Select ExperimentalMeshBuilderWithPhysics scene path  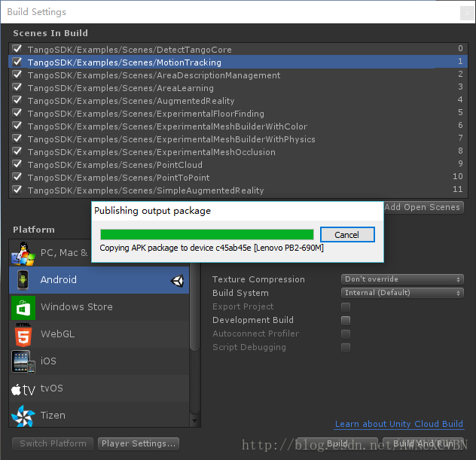[x=171, y=139]
